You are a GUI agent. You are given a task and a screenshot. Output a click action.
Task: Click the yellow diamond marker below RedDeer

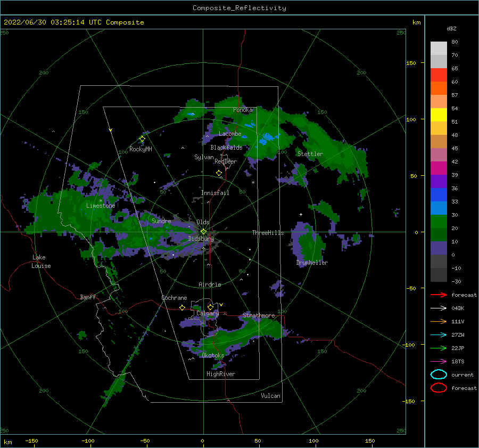[x=219, y=173]
